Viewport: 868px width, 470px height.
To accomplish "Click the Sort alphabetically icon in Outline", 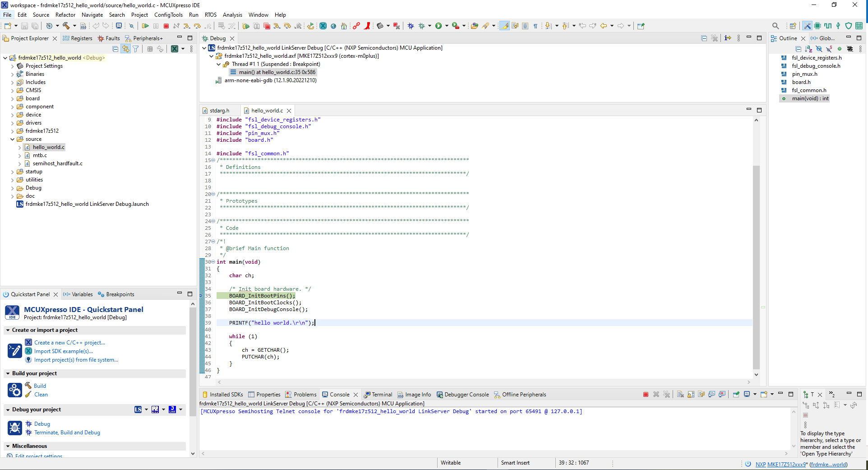I will coord(808,49).
